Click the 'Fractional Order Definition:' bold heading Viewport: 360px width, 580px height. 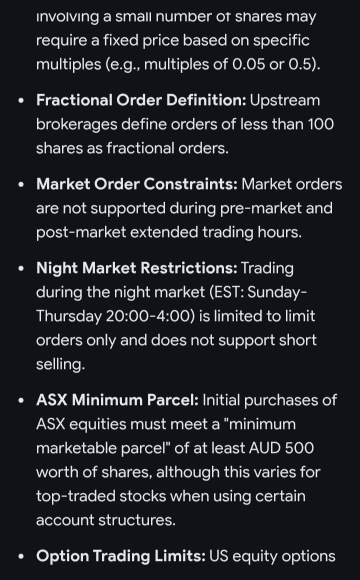141,101
